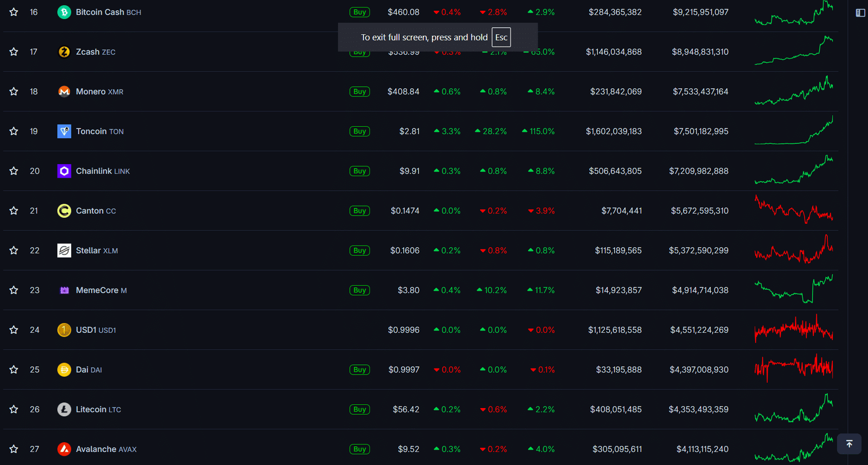This screenshot has height=465, width=868.
Task: Star the Toncoin row
Action: click(x=14, y=131)
